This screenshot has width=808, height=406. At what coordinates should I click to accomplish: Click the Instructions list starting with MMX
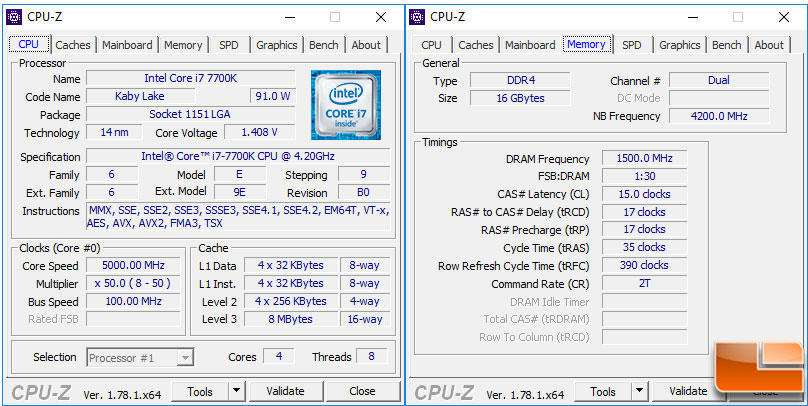tap(238, 217)
